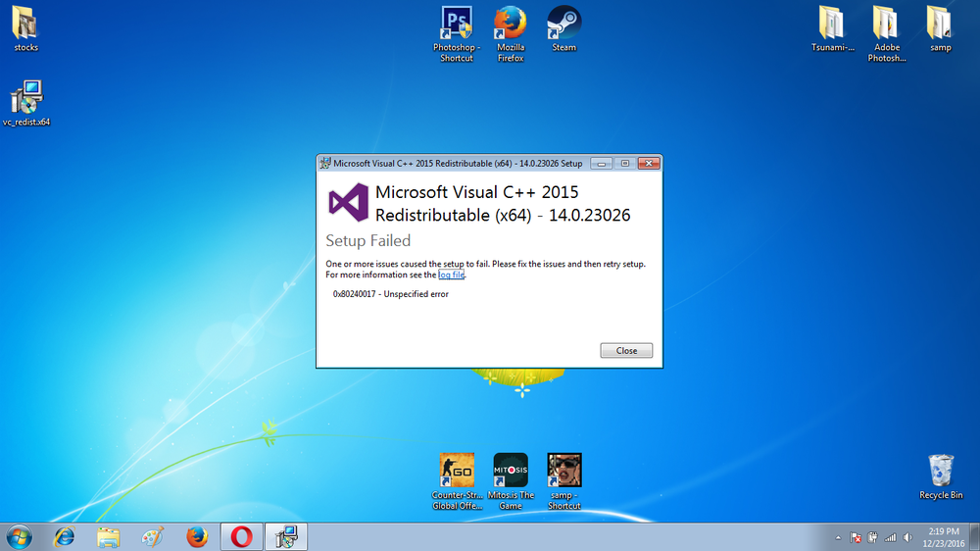Open the Tsunami folder on desktop
Image resolution: width=980 pixels, height=551 pixels.
(x=832, y=28)
